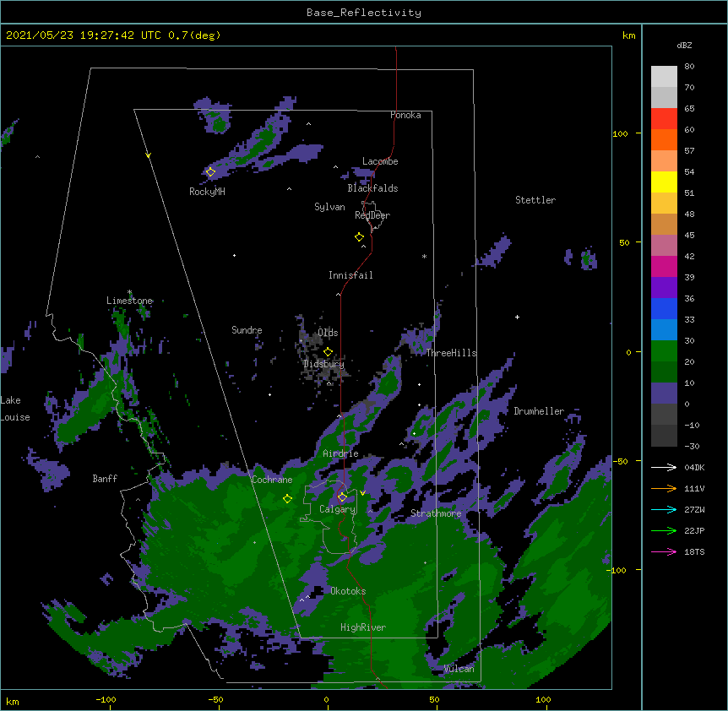The image size is (728, 711).
Task: Click the Drumheller label
Action: (539, 411)
